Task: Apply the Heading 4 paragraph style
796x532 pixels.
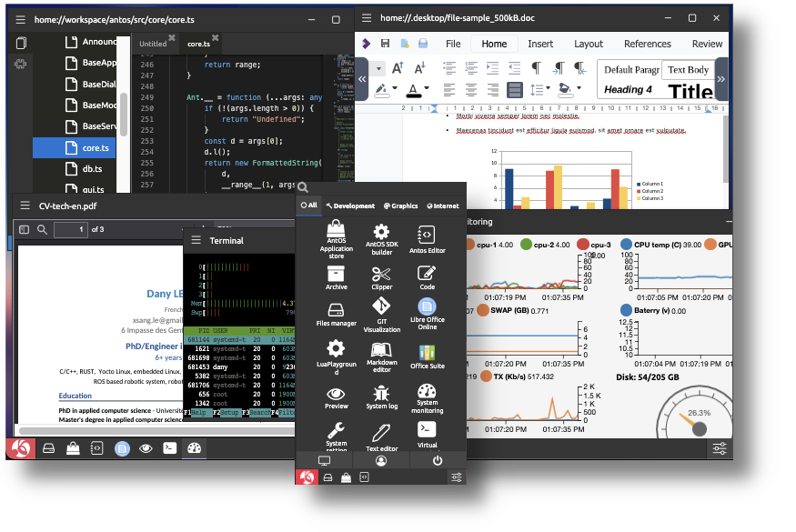Action: (629, 90)
